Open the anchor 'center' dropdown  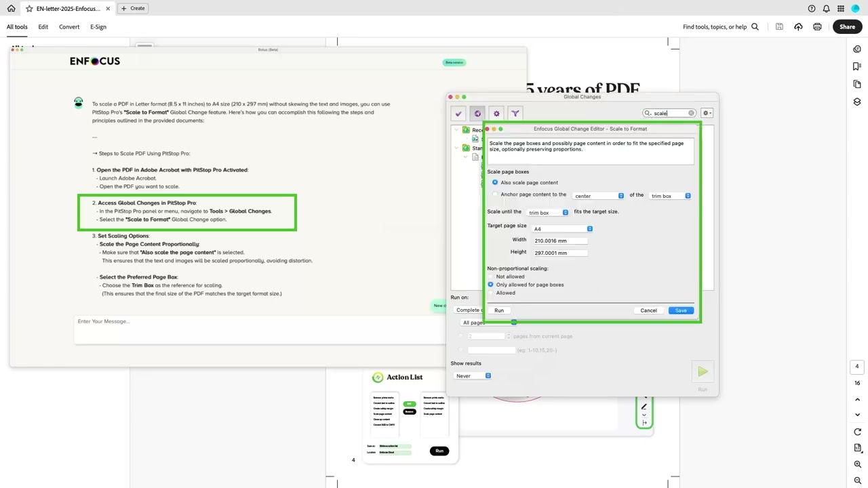click(599, 196)
